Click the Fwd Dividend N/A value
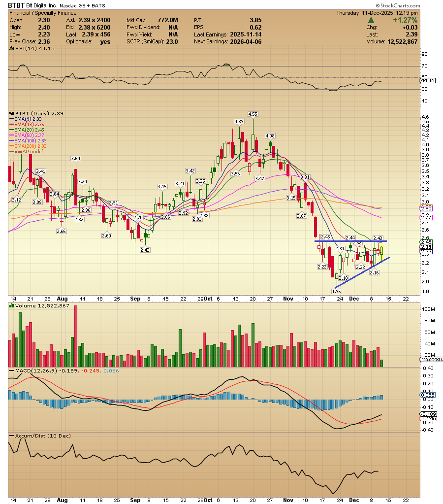 pyautogui.click(x=173, y=27)
